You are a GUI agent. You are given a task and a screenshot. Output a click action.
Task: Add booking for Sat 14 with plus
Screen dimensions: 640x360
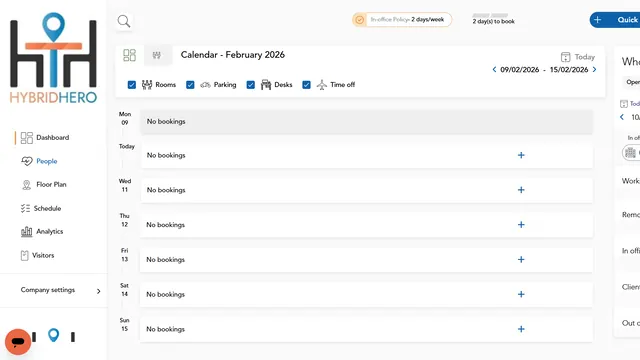click(x=521, y=294)
